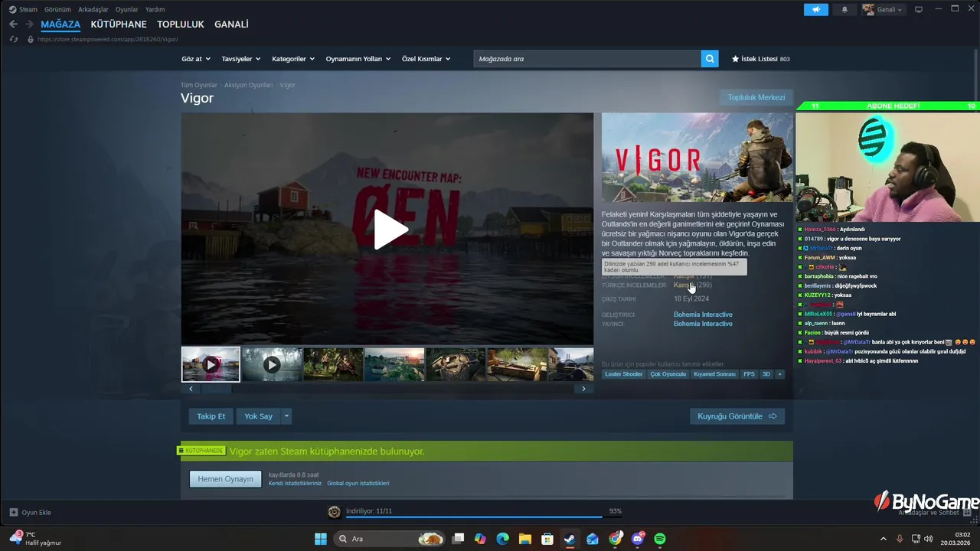Click the Steam taskbar icon
Screen dimensions: 980x551
(570, 539)
